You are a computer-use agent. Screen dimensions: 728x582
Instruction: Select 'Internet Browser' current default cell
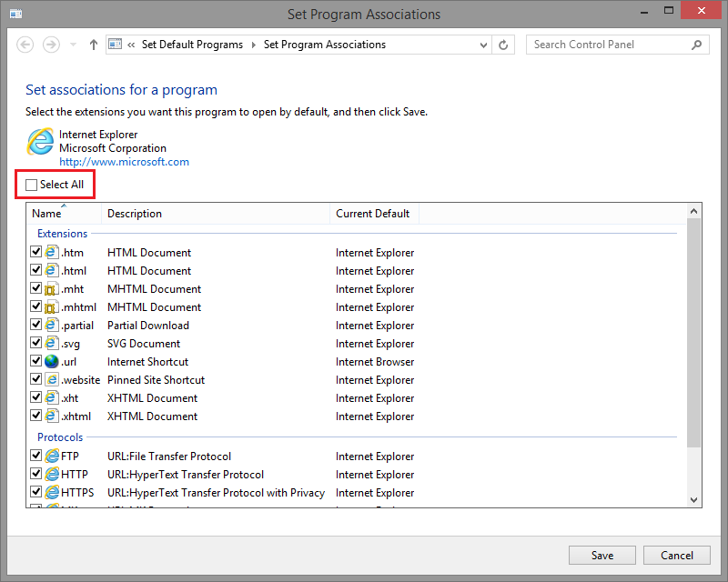375,362
